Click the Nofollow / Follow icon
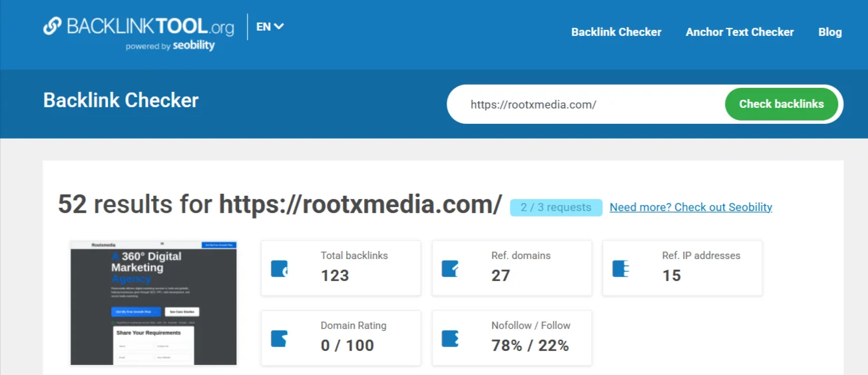This screenshot has width=868, height=375. pos(450,339)
